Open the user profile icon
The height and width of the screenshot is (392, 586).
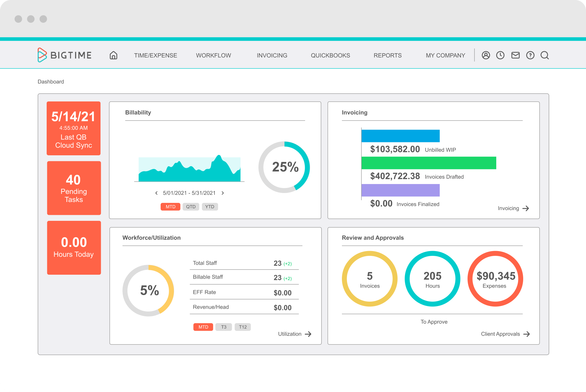point(486,55)
